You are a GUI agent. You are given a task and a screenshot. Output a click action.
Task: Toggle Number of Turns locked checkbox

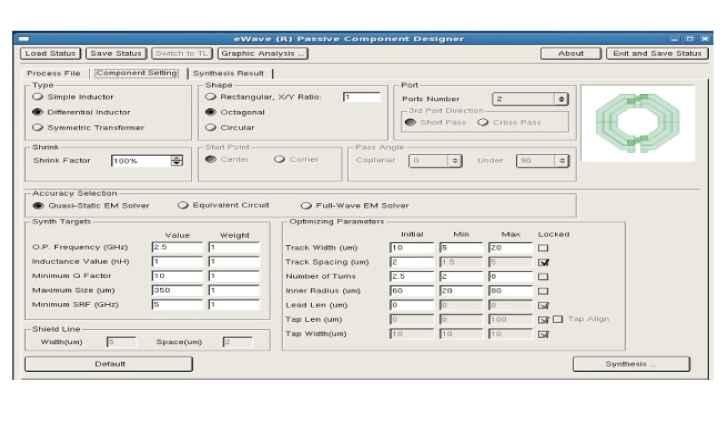pyautogui.click(x=543, y=276)
